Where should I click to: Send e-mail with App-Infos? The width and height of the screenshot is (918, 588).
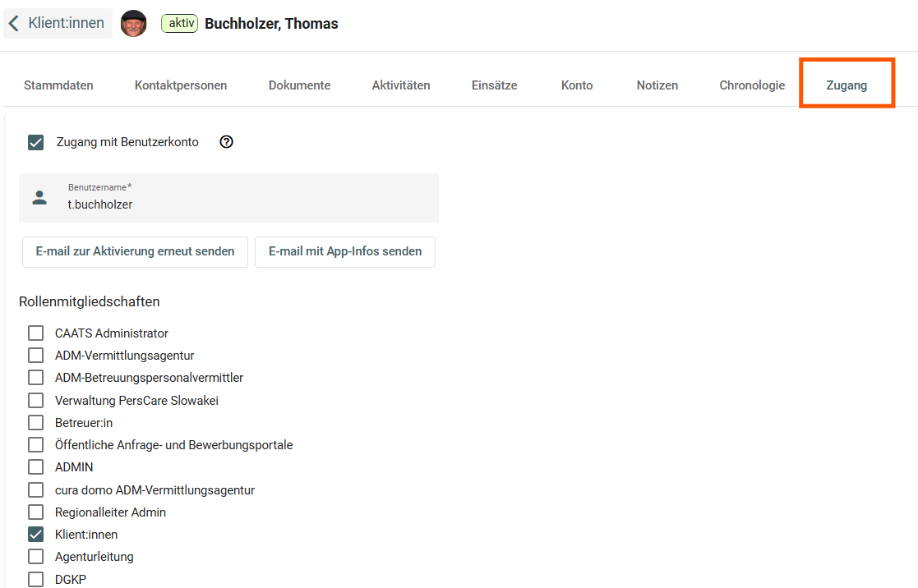(344, 252)
